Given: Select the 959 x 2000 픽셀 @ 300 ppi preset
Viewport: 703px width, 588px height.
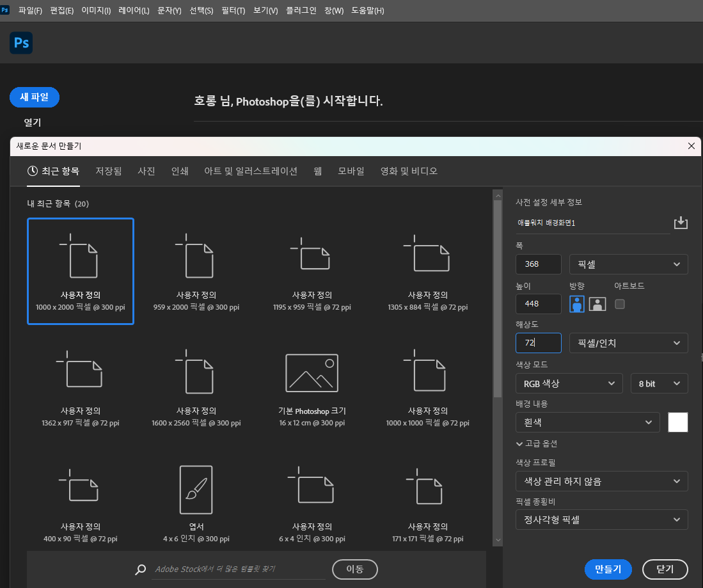Looking at the screenshot, I should tap(196, 271).
